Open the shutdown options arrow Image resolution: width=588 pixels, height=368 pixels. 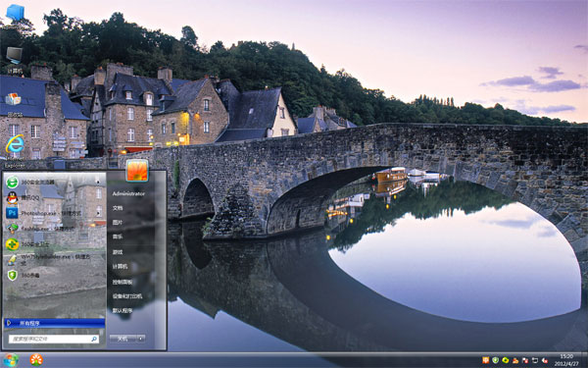(x=141, y=339)
